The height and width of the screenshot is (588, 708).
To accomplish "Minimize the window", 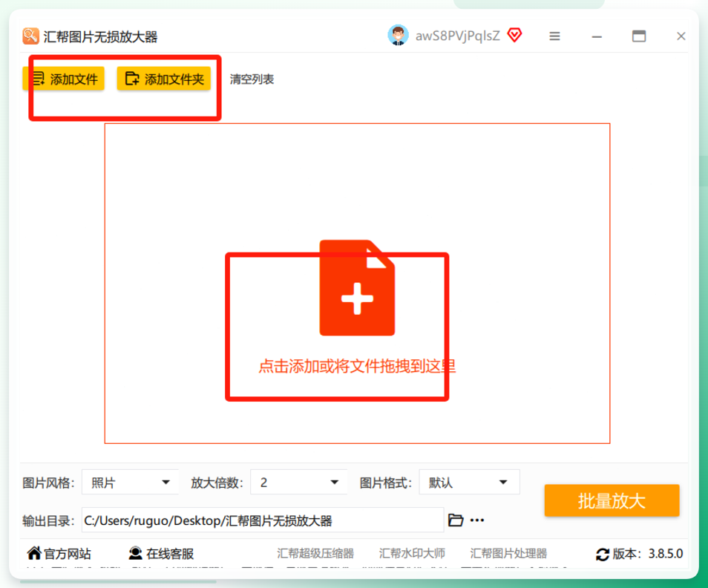I will pyautogui.click(x=597, y=36).
